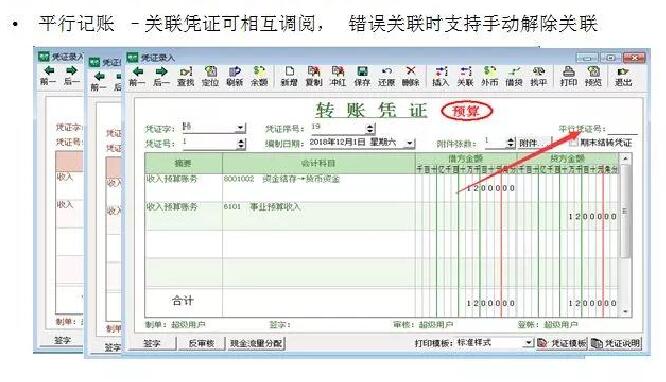Adjust the 附件张数 stepper
This screenshot has height=382, width=666.
(x=511, y=143)
